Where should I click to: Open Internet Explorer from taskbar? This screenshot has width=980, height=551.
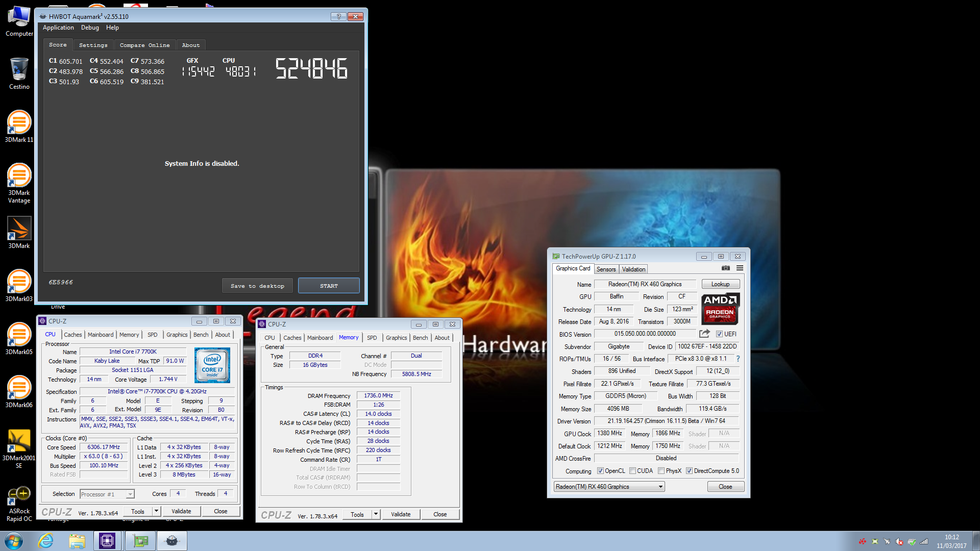pyautogui.click(x=46, y=541)
